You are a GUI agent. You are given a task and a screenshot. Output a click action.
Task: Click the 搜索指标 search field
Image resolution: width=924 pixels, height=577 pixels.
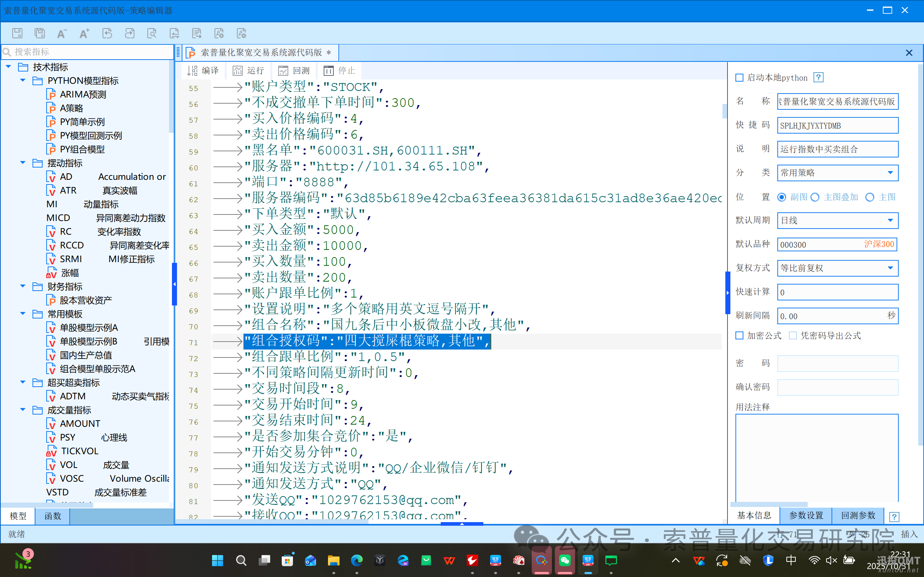88,52
